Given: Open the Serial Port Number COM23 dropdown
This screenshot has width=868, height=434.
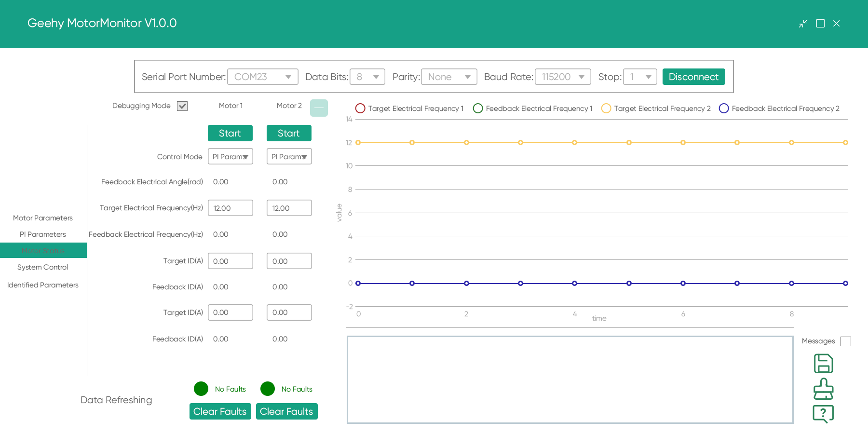Looking at the screenshot, I should click(263, 77).
